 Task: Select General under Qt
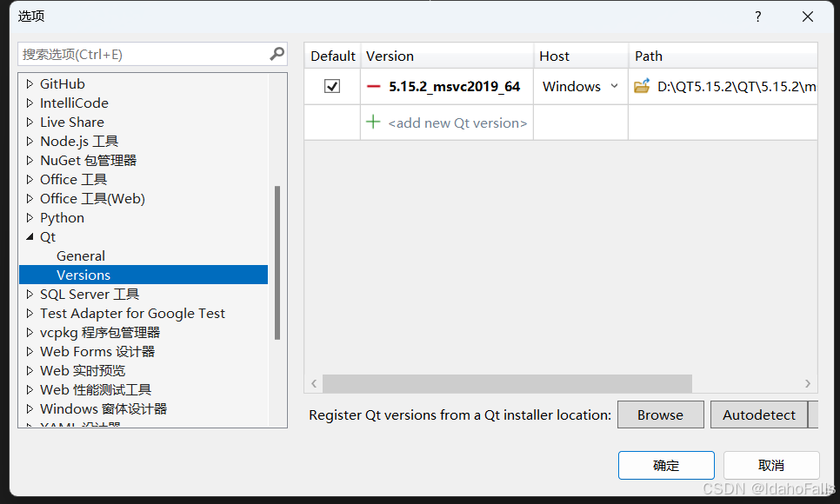tap(81, 255)
